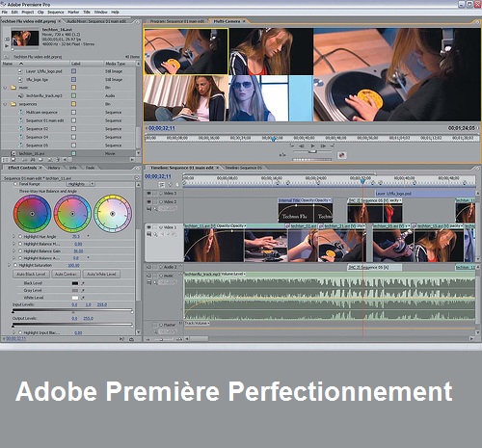Click the audio file icon of techtonflu_track.mp3
The height and width of the screenshot is (448, 482).
pos(21,95)
